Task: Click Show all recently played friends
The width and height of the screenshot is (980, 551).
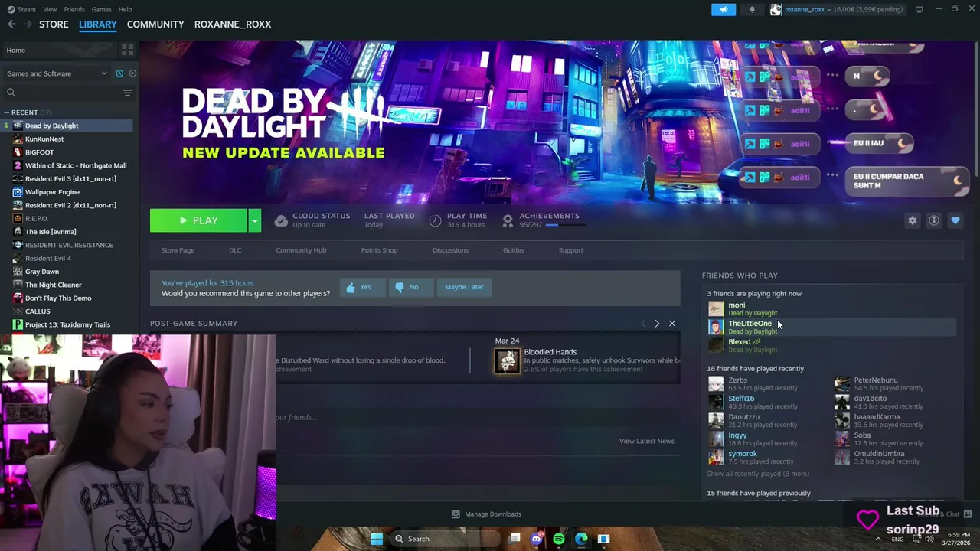Action: click(758, 474)
